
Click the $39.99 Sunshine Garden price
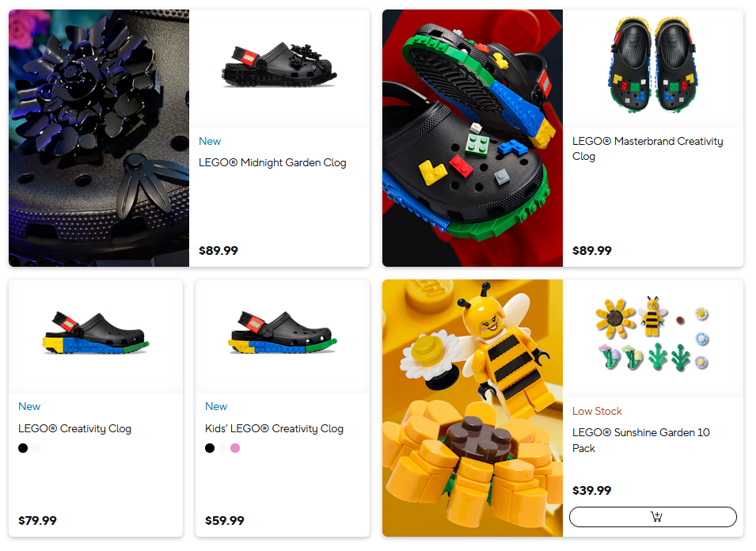click(x=591, y=491)
